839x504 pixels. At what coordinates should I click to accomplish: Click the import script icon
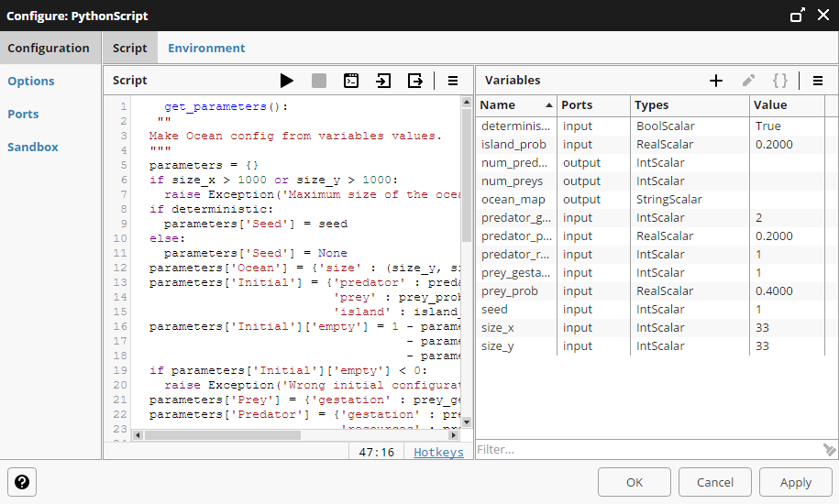(383, 81)
